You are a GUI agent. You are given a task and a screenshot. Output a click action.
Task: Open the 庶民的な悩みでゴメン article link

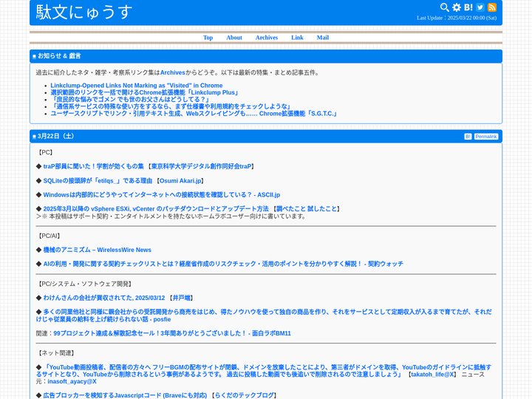click(130, 100)
